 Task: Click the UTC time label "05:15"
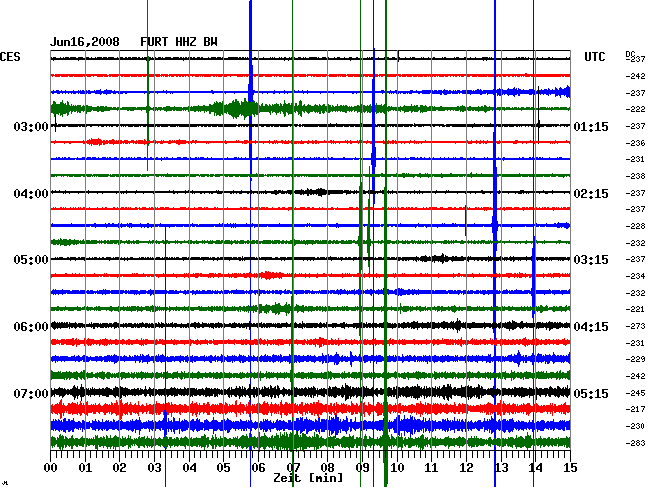pyautogui.click(x=591, y=393)
